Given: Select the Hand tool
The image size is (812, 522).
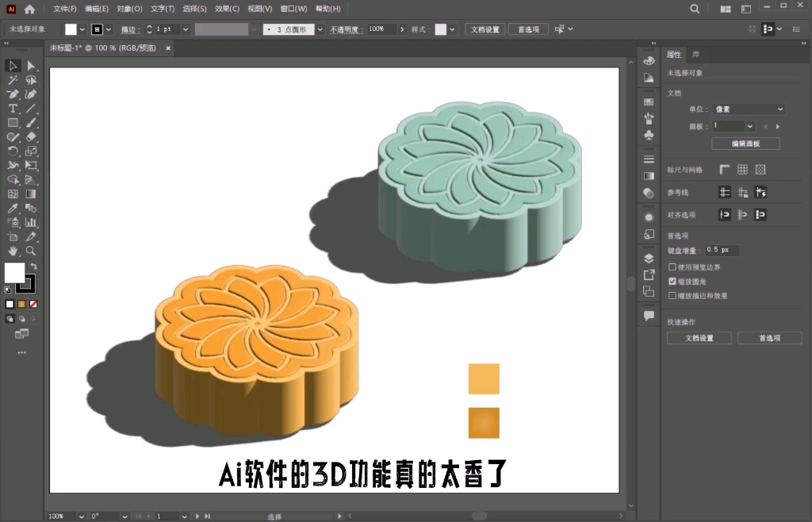Looking at the screenshot, I should tap(13, 251).
